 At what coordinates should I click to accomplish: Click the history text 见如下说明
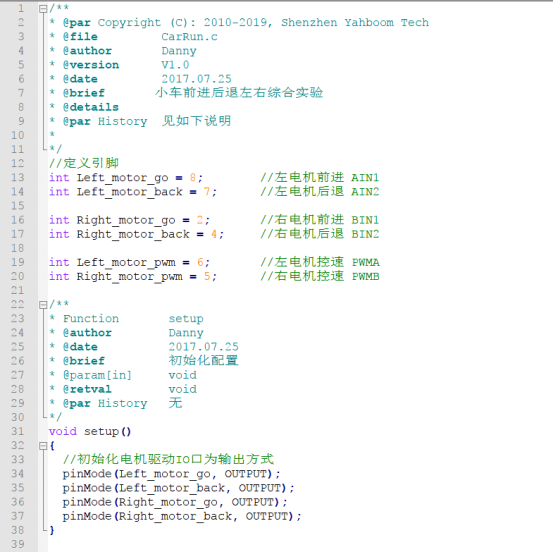point(196,121)
